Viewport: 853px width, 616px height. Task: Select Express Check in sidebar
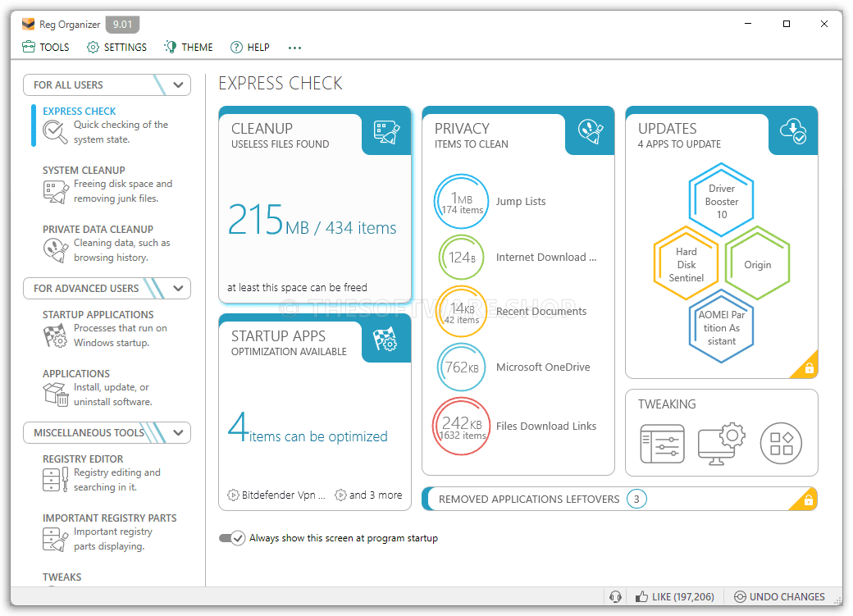pos(111,125)
